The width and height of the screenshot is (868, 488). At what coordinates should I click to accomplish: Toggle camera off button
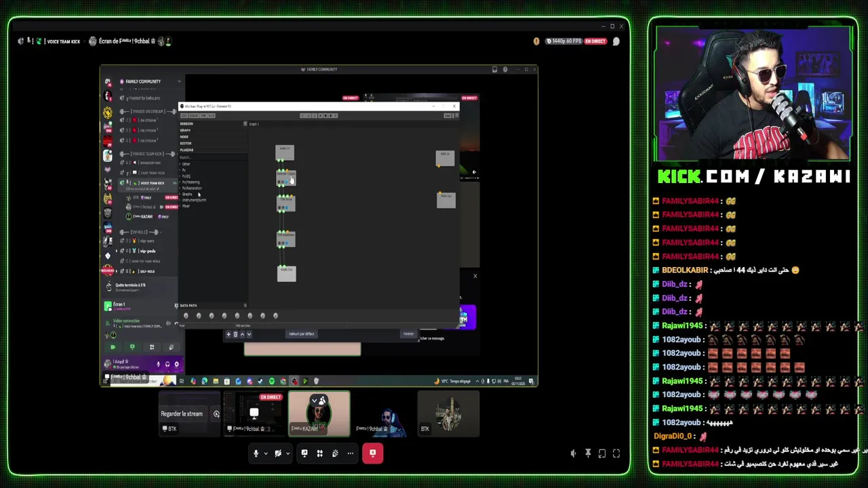point(278,453)
